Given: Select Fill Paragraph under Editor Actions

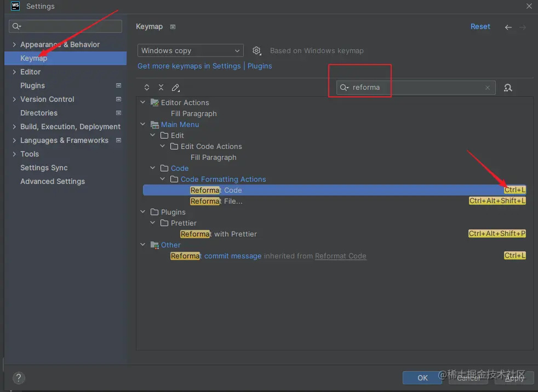Looking at the screenshot, I should click(x=194, y=114).
